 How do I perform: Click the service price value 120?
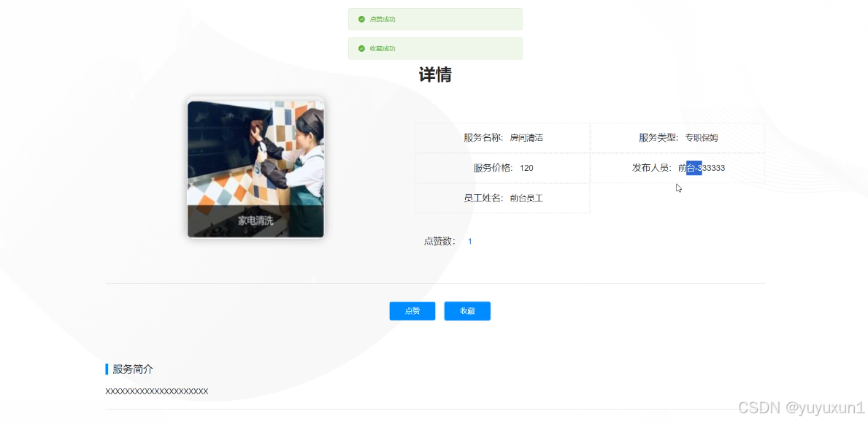526,168
